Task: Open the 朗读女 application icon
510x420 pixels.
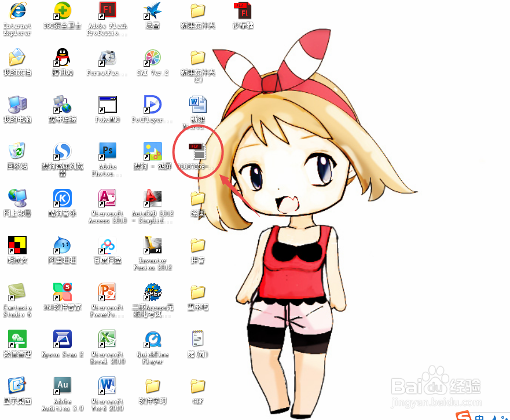Action: pyautogui.click(x=17, y=245)
